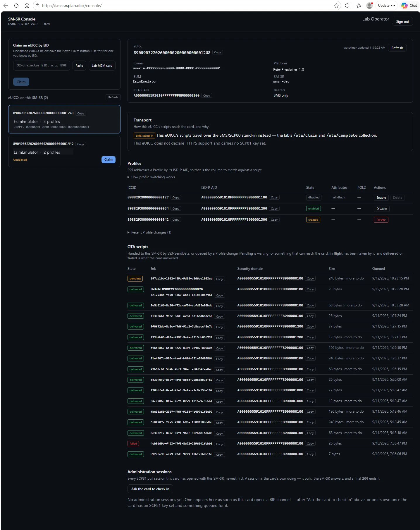Click the browser Update button
Screen dimensions: 420x530
(386, 6)
